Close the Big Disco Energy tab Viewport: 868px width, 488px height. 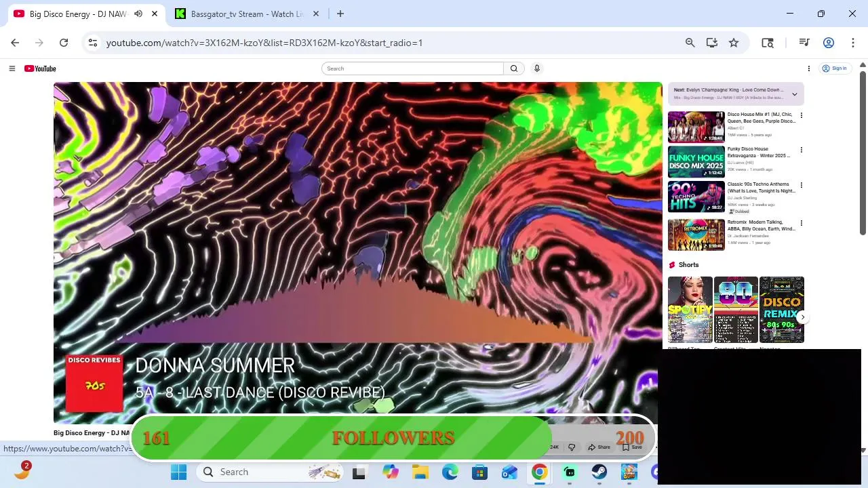pyautogui.click(x=155, y=14)
